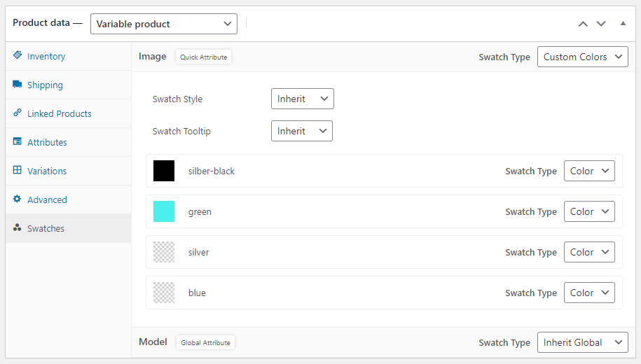Click the cyan green color swatch
641x364 pixels.
[x=164, y=211]
